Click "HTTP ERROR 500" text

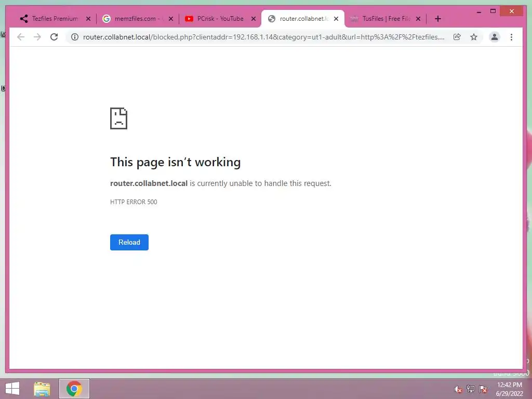(134, 202)
